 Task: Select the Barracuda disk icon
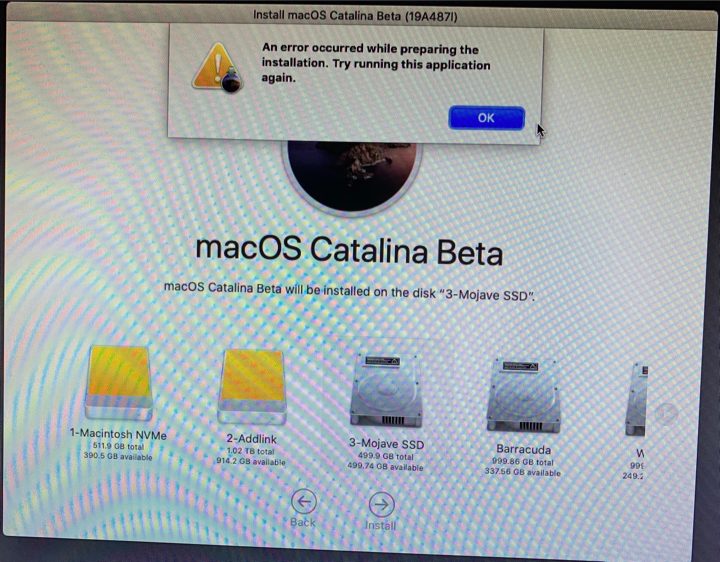click(523, 395)
